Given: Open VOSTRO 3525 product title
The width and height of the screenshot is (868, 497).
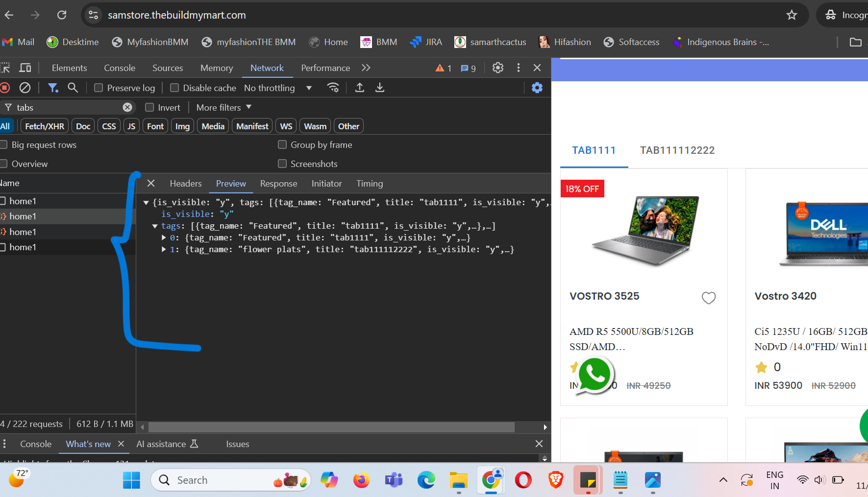Looking at the screenshot, I should (604, 296).
